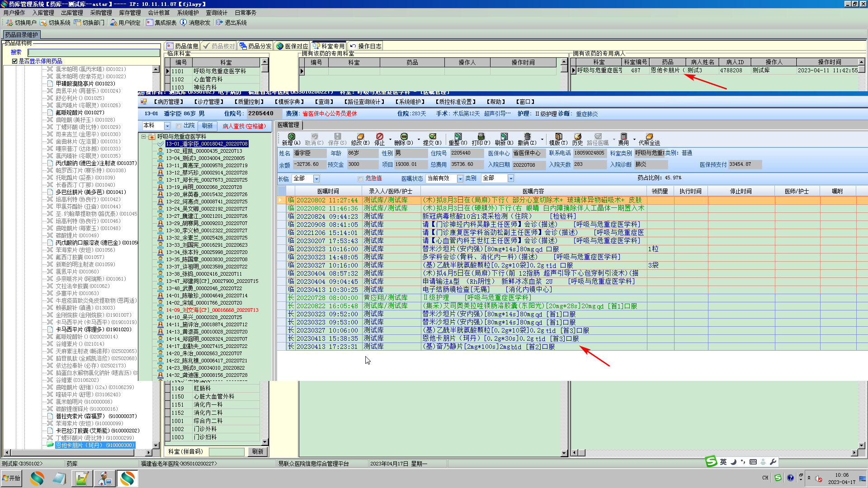This screenshot has height=488, width=868.
Task: Click the 刷新 button beside 出院
Action: click(x=208, y=126)
